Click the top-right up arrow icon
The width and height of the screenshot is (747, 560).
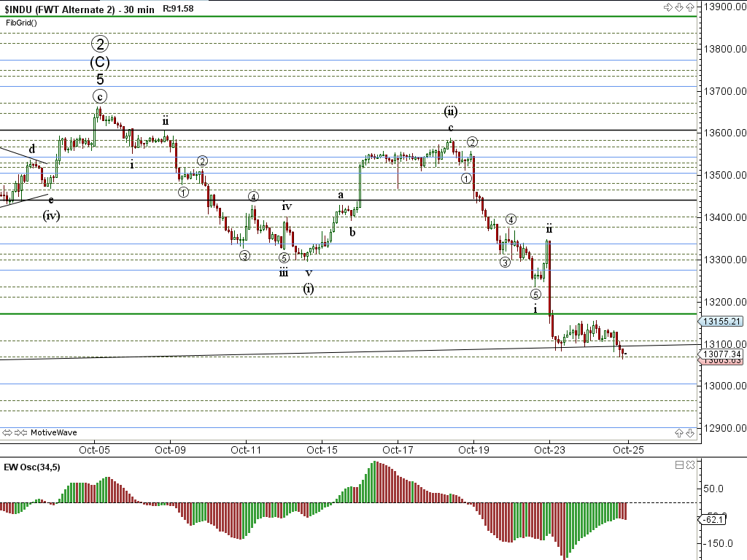pos(689,7)
